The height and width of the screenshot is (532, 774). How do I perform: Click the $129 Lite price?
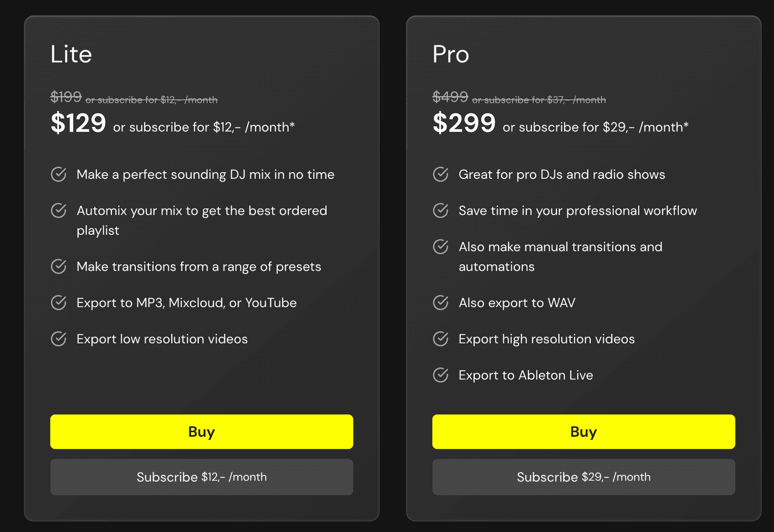[78, 123]
